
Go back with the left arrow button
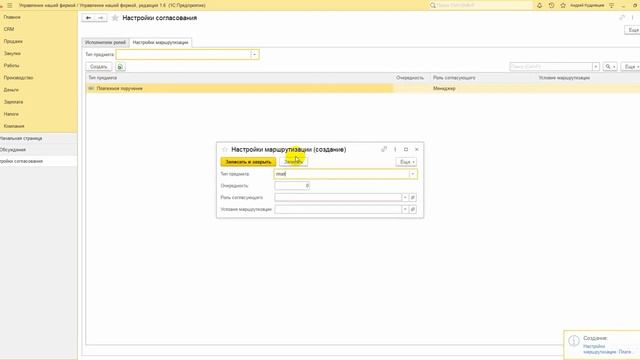88,18
